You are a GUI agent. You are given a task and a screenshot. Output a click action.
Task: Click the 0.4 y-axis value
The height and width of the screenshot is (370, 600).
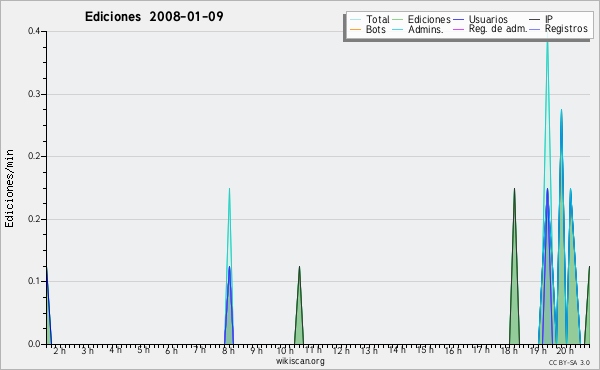(x=34, y=31)
